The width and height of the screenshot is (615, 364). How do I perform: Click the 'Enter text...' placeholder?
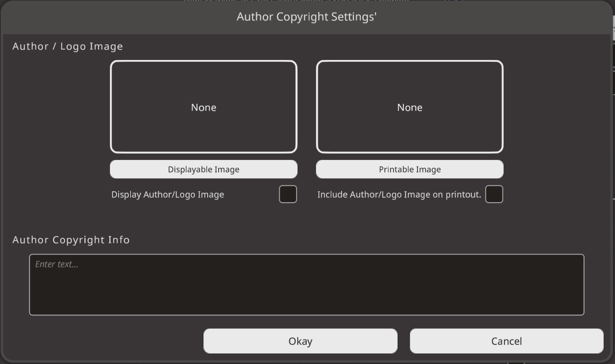57,264
